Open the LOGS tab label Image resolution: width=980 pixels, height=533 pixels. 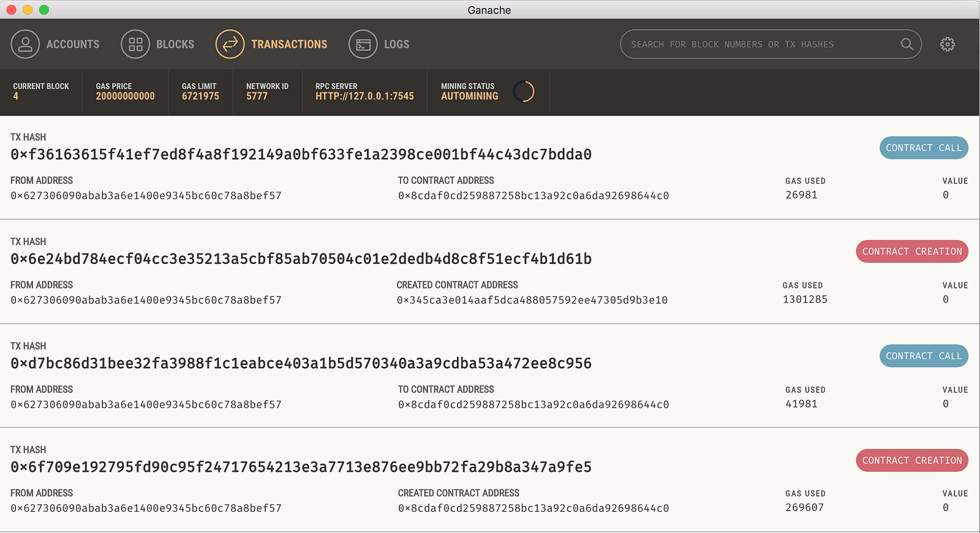click(397, 44)
